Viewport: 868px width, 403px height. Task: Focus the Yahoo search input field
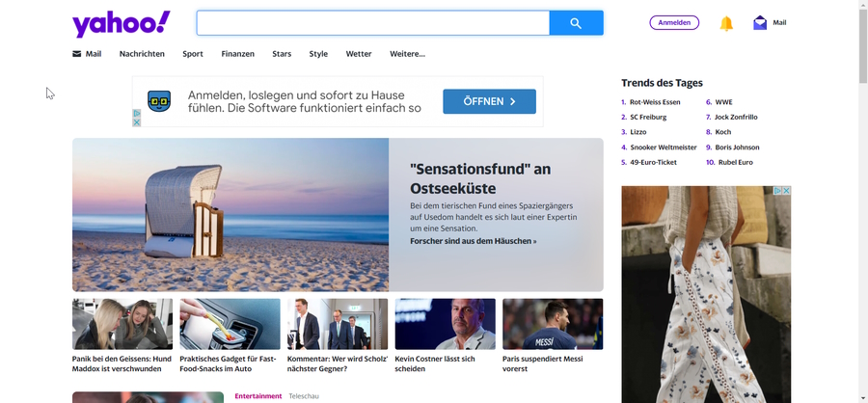click(373, 23)
